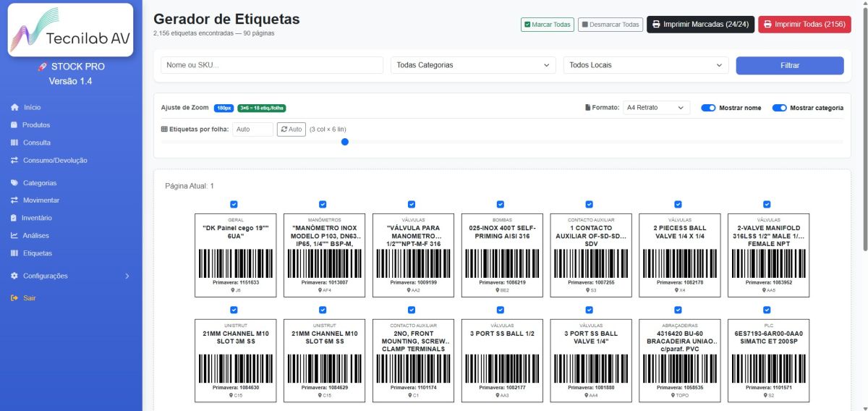Click the Desmarcar Todas button
Image resolution: width=868 pixels, height=411 pixels.
tap(610, 25)
